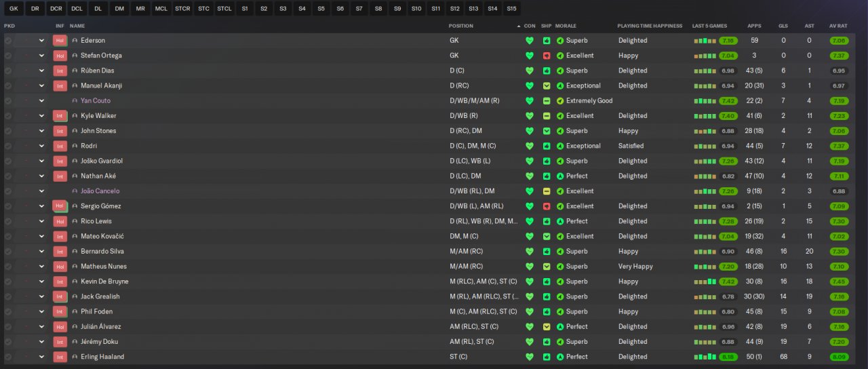
Task: Sort by the MORALE column header
Action: click(x=566, y=26)
